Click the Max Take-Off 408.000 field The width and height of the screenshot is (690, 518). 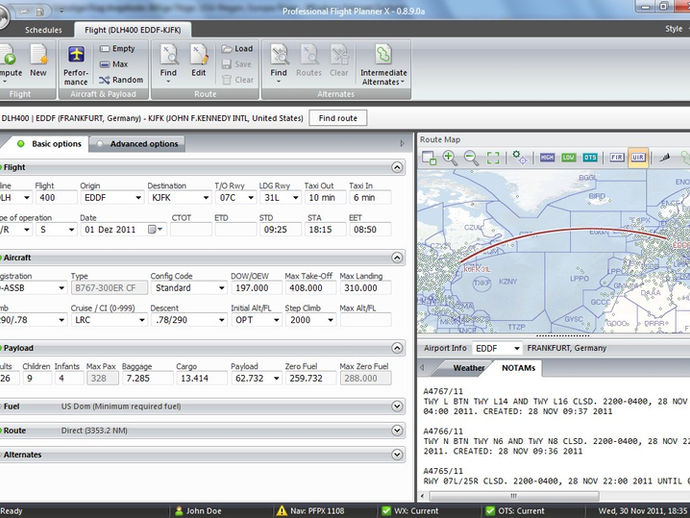(310, 288)
